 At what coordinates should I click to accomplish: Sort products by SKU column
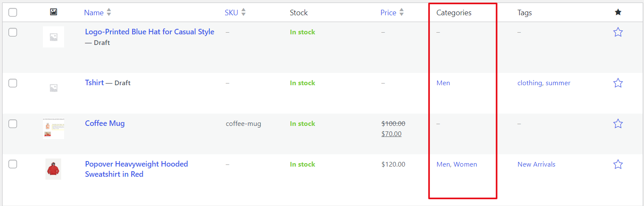coord(232,13)
